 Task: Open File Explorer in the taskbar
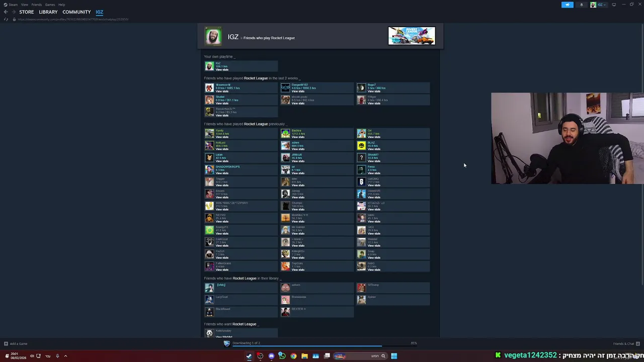pos(304,356)
